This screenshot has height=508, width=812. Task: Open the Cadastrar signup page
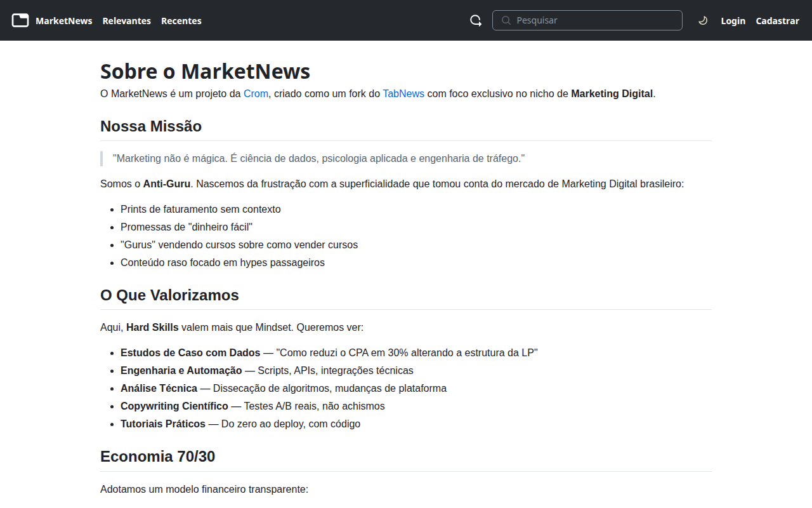pyautogui.click(x=778, y=21)
